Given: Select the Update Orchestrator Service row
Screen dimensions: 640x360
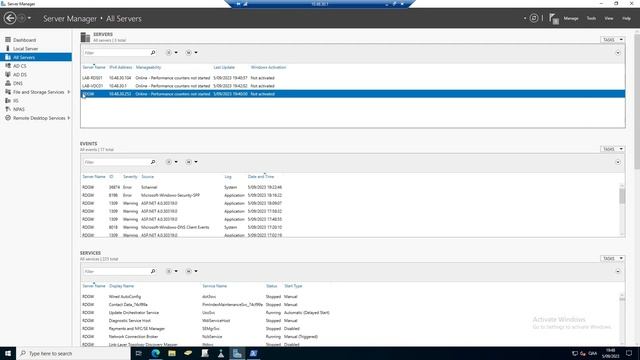Looking at the screenshot, I should click(x=350, y=313).
